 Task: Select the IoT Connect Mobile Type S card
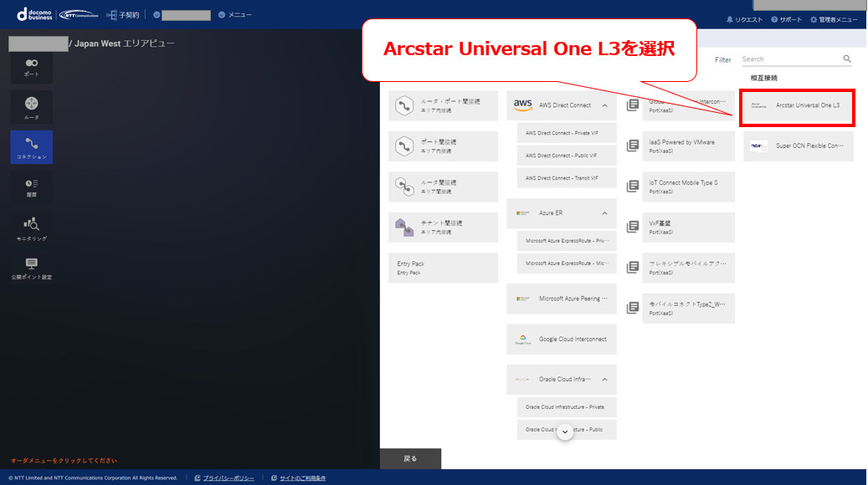point(688,187)
